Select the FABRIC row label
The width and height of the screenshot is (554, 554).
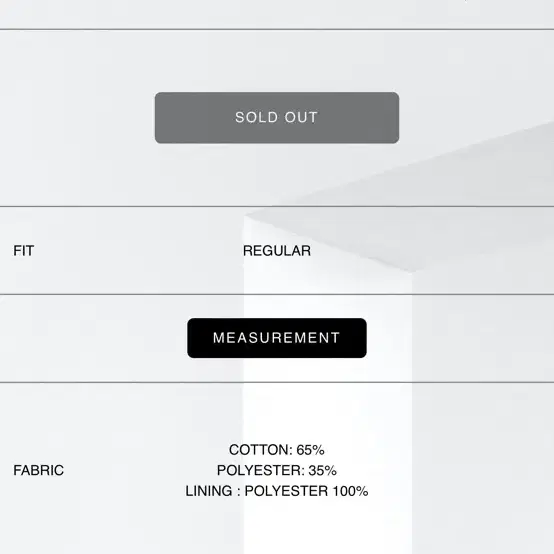(x=39, y=470)
